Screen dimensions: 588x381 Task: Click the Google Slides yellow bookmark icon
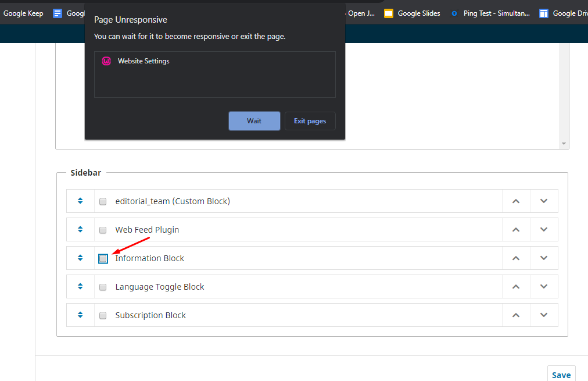coord(389,13)
